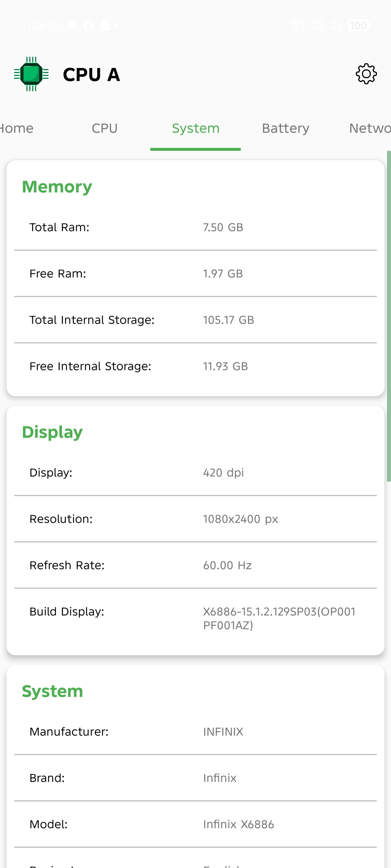This screenshot has width=391, height=868.
Task: Click the Memory section header
Action: coord(57,187)
